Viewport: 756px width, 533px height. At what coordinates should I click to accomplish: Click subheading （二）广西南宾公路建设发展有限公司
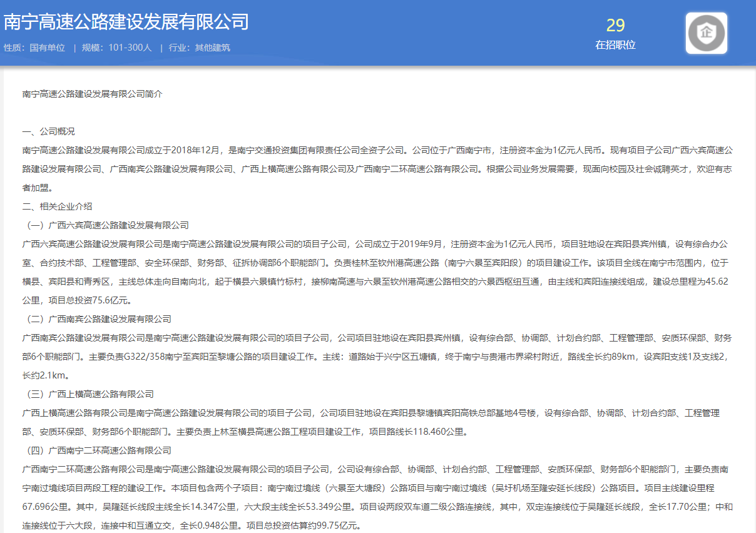98,319
